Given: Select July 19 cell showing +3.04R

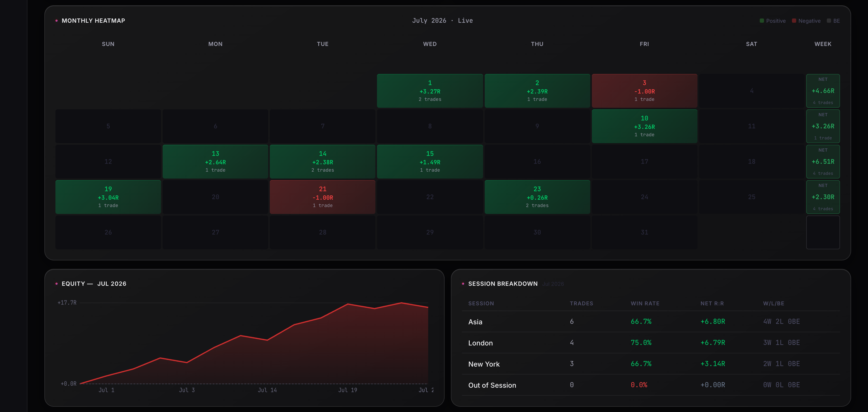Looking at the screenshot, I should 108,197.
